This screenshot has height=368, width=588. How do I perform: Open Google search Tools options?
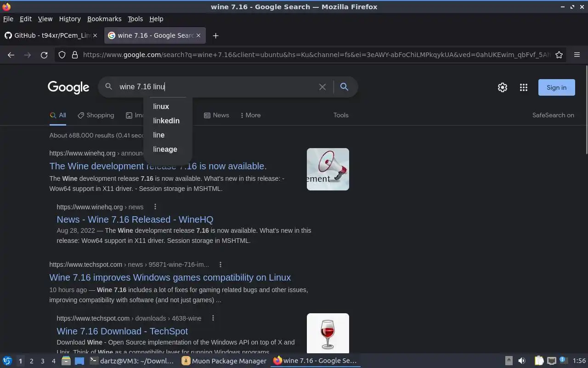tap(341, 115)
